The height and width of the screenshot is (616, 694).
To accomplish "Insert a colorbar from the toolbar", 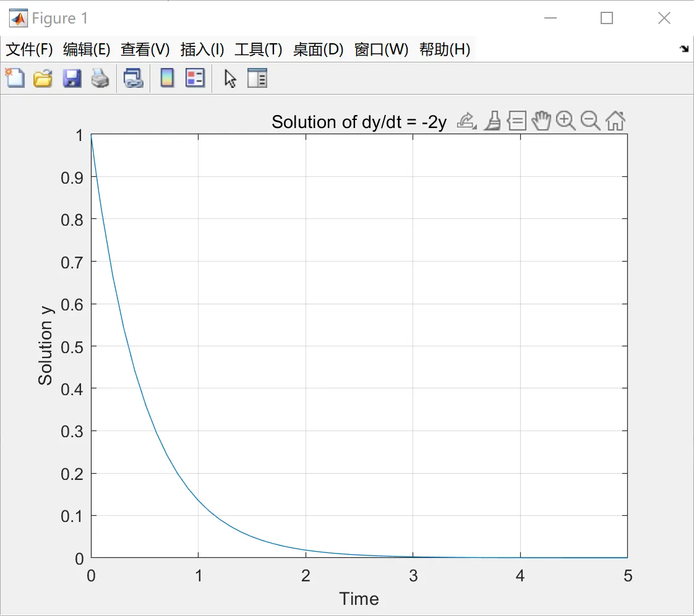I will coord(167,79).
